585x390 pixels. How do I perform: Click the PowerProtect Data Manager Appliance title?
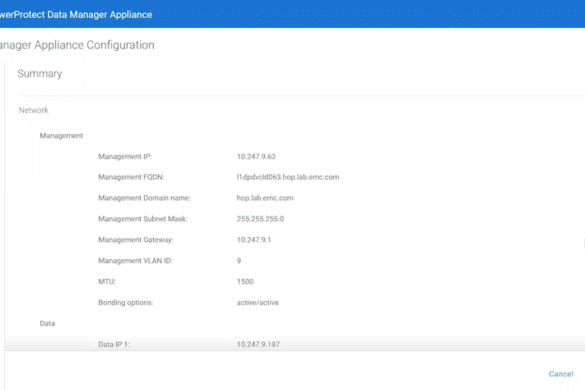tap(76, 15)
